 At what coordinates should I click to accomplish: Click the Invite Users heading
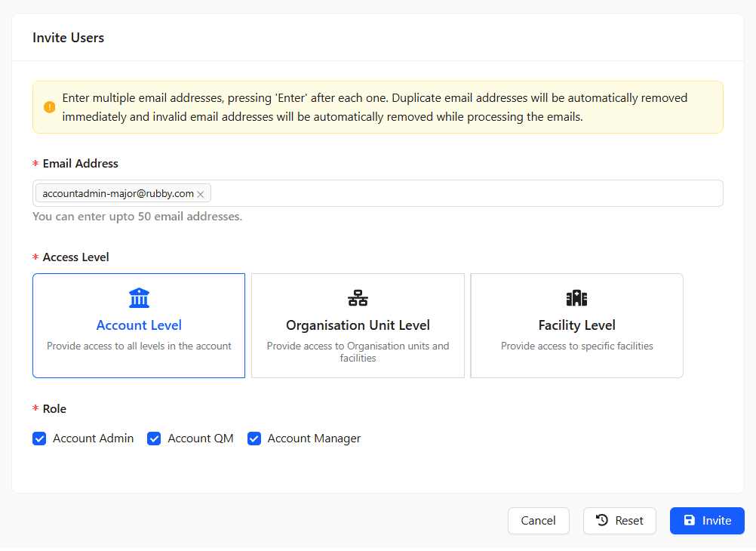(68, 37)
